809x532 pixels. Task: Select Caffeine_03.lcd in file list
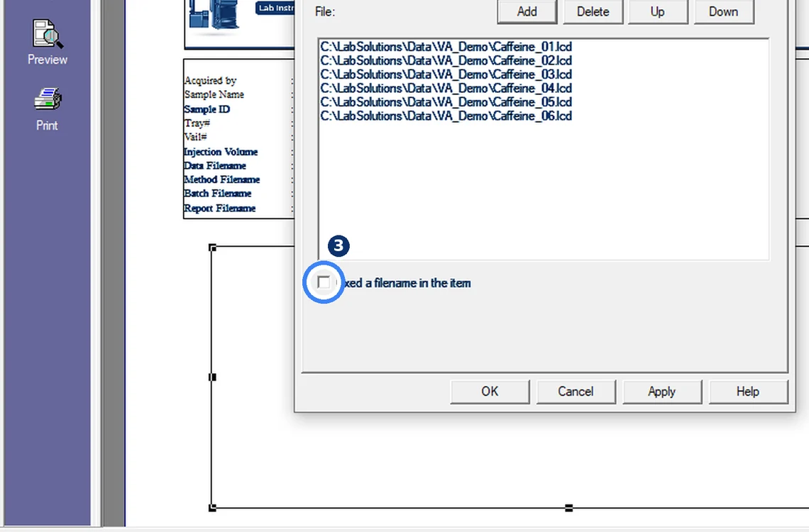(x=446, y=74)
